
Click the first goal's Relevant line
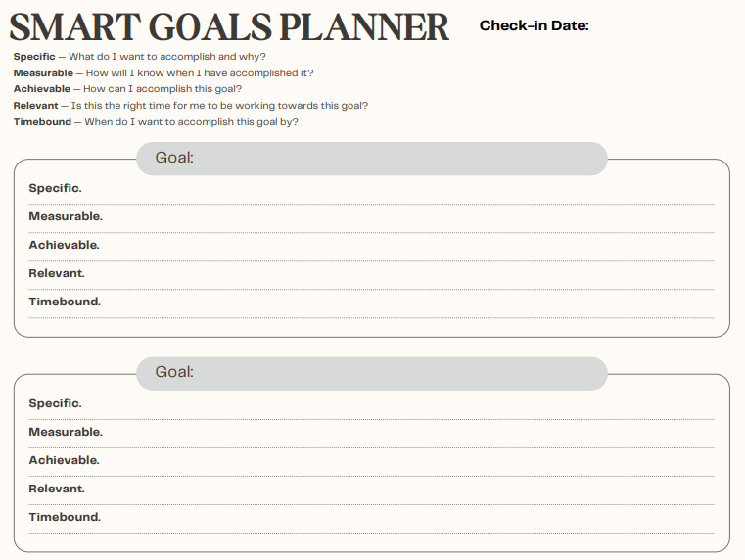pyautogui.click(x=372, y=276)
